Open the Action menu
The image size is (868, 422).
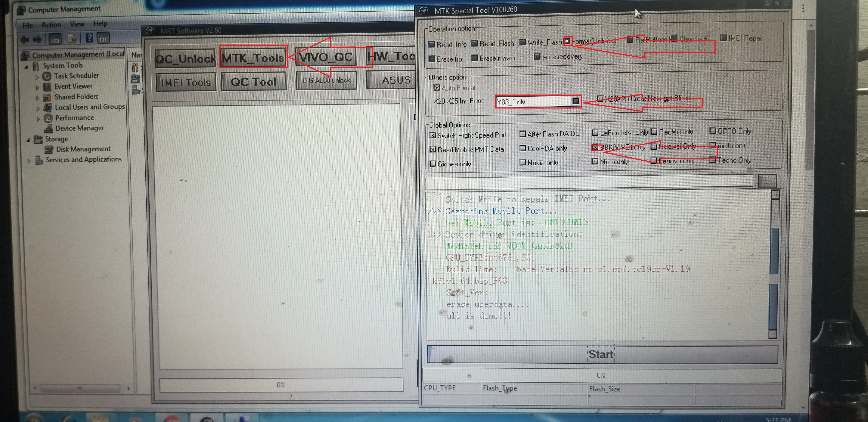pyautogui.click(x=51, y=25)
